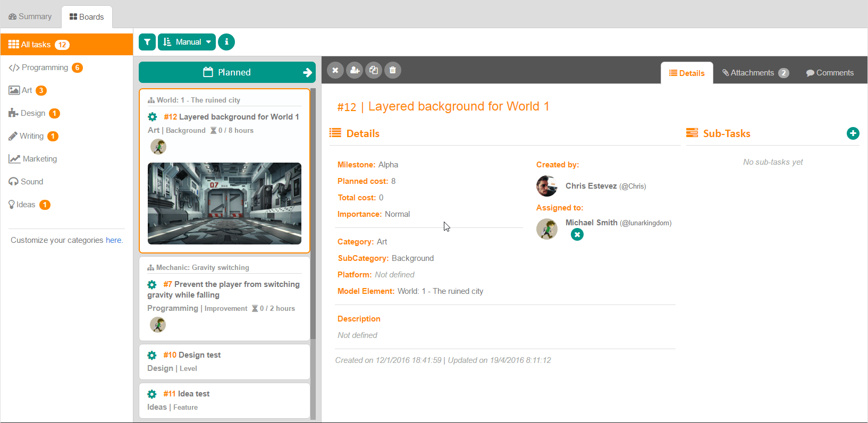Image resolution: width=868 pixels, height=423 pixels.
Task: Open the World 1 background thumbnail
Action: 224,204
